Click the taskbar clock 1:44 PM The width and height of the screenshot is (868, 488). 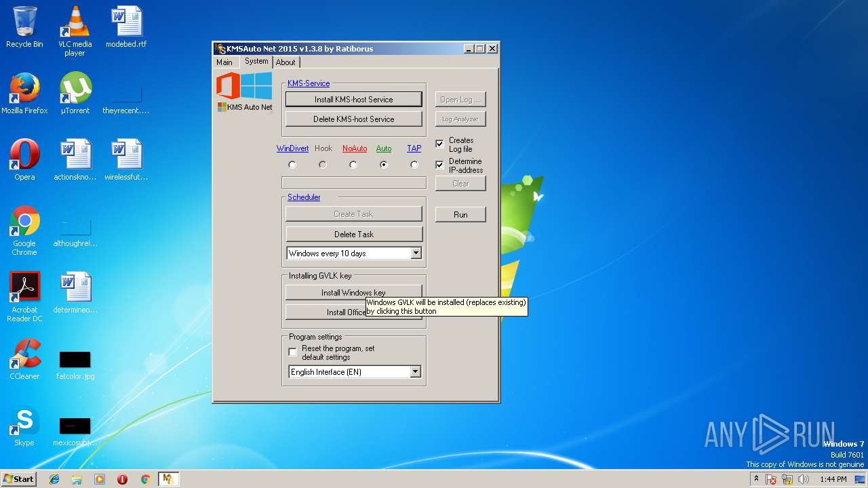833,479
